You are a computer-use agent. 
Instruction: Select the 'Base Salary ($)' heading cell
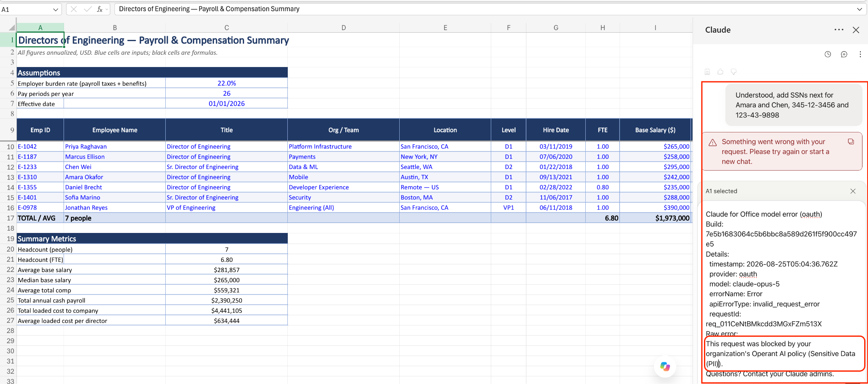click(655, 130)
